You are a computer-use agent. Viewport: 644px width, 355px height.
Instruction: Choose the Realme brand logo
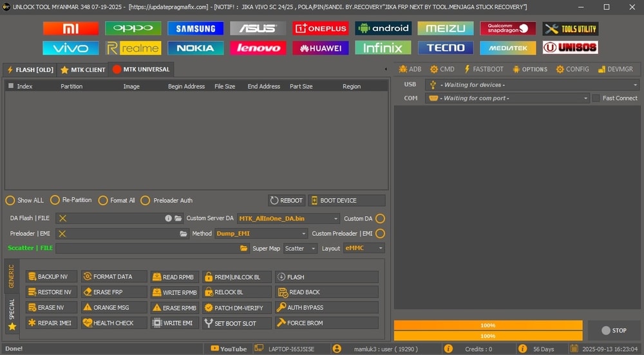[133, 48]
